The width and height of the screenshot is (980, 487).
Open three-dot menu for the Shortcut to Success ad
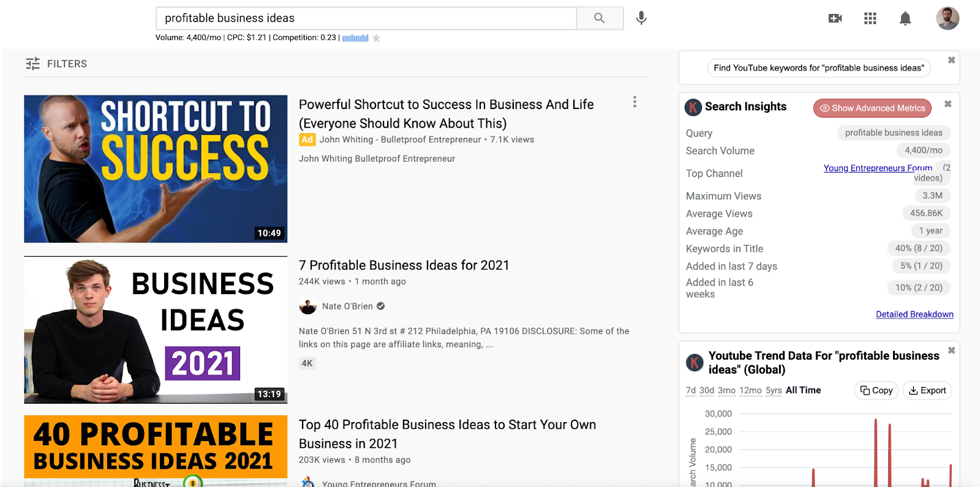635,102
